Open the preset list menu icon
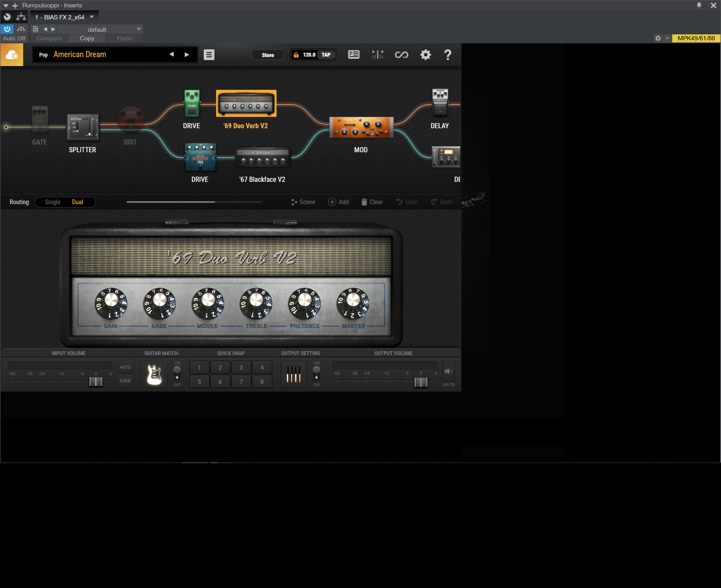The width and height of the screenshot is (721, 588). [x=209, y=55]
